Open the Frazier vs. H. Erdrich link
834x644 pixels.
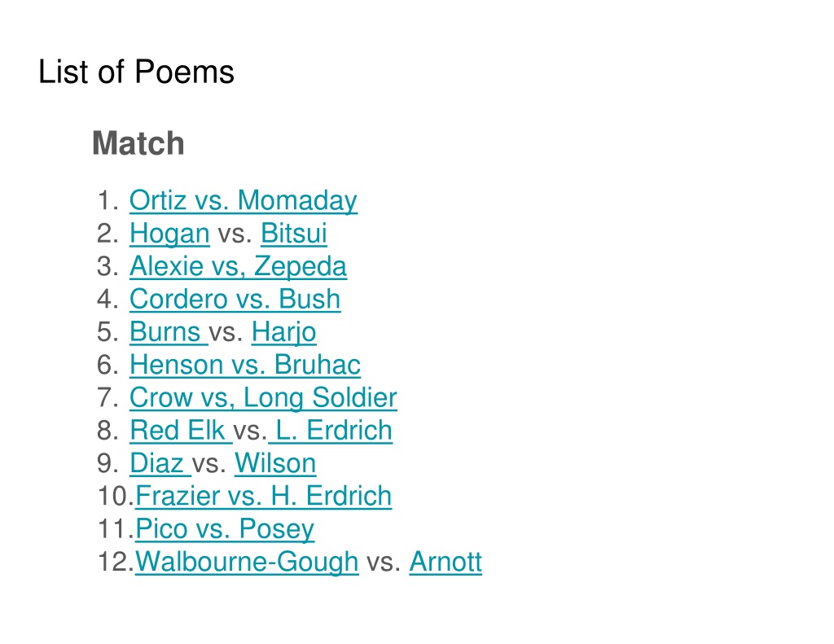(263, 496)
